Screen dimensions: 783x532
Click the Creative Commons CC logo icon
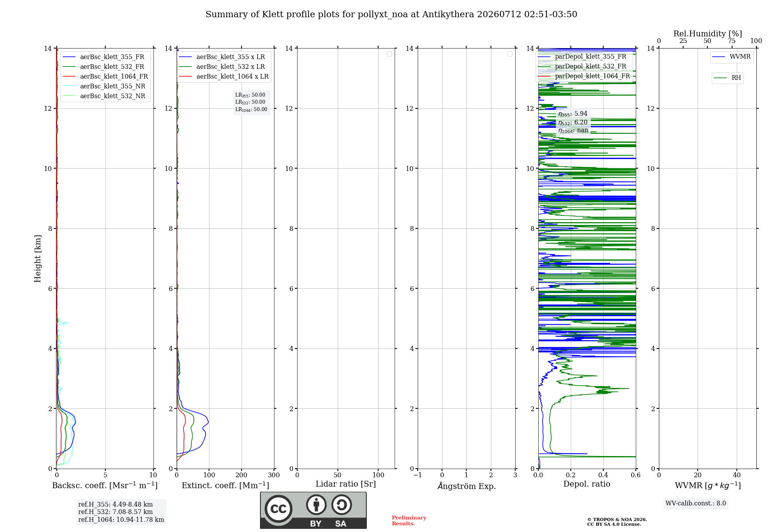click(278, 509)
